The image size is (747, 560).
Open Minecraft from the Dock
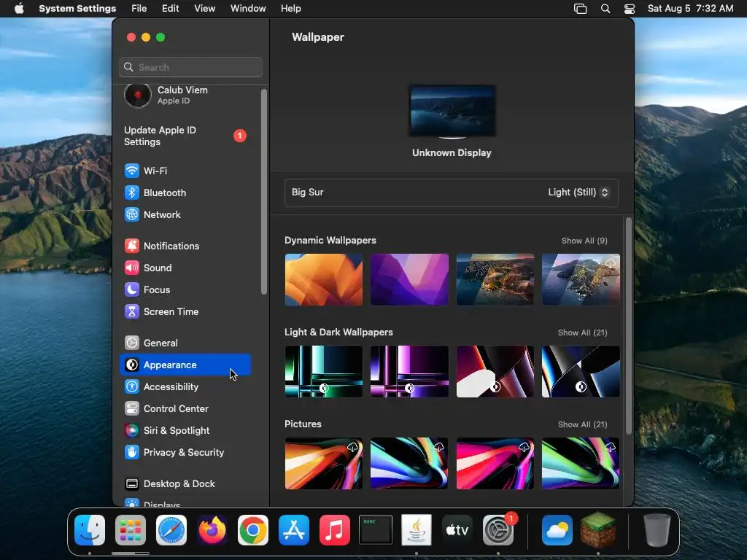[x=598, y=530]
